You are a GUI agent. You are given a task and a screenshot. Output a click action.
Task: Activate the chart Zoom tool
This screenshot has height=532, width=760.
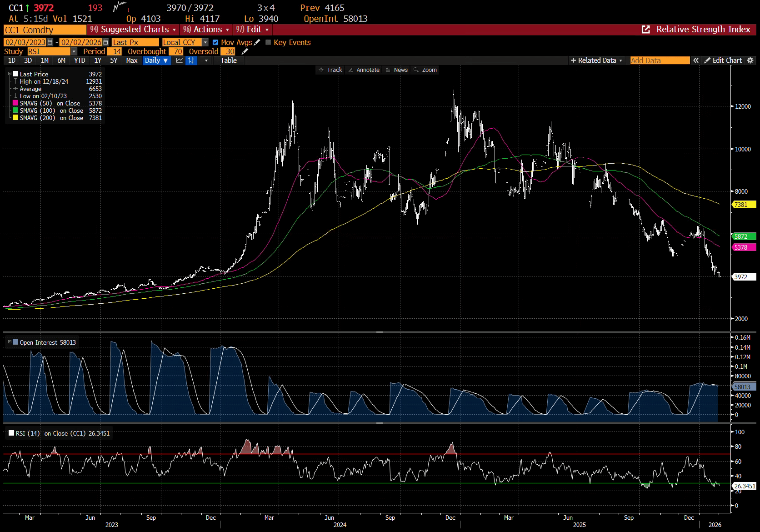click(425, 70)
